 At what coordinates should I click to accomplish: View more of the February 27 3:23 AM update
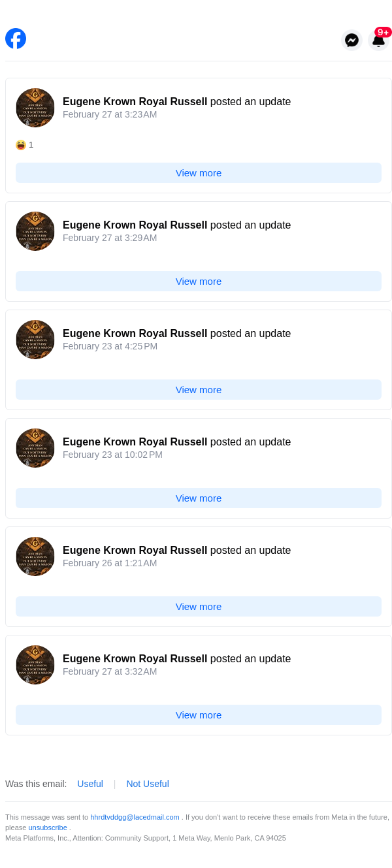(x=199, y=173)
